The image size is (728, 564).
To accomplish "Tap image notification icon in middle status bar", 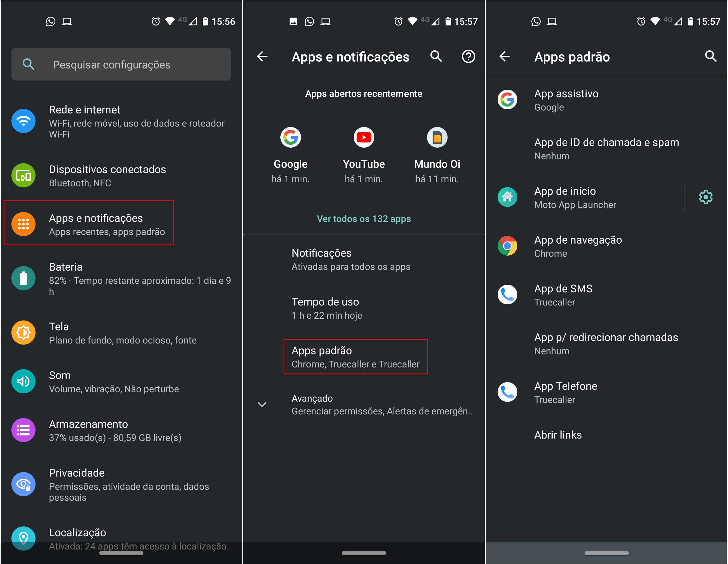I will click(293, 21).
